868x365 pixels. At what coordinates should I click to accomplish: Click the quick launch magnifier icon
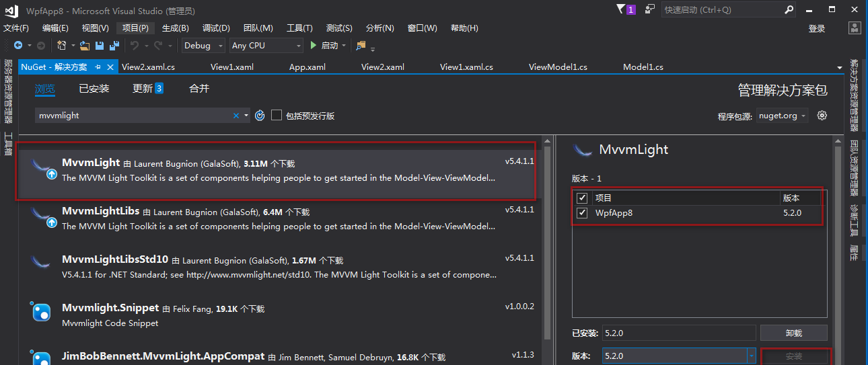789,9
